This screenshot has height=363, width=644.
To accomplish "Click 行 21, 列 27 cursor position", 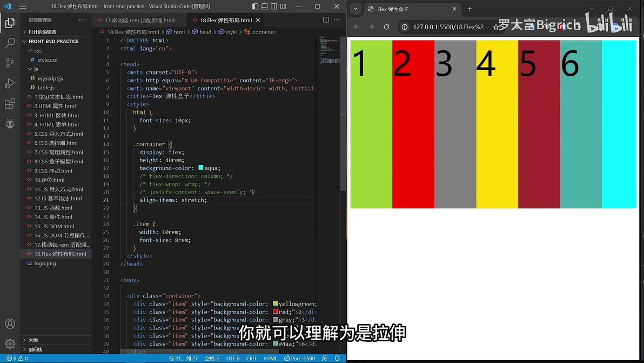I will point(183,359).
